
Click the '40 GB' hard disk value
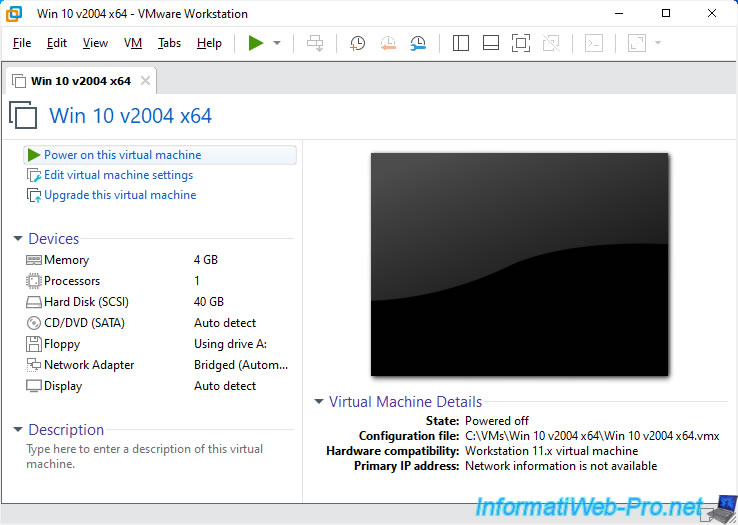(x=209, y=302)
